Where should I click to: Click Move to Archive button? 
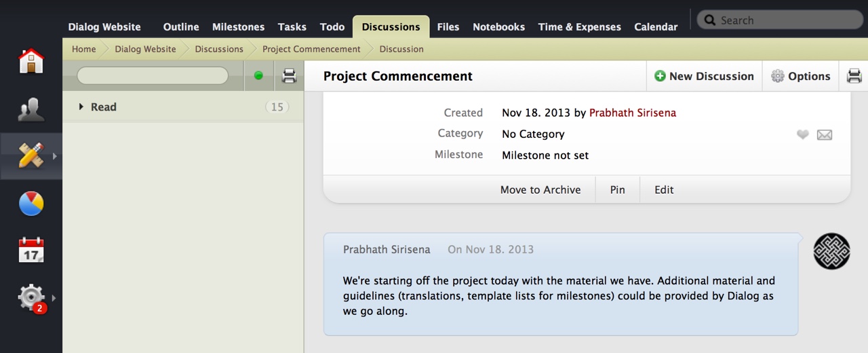(540, 190)
